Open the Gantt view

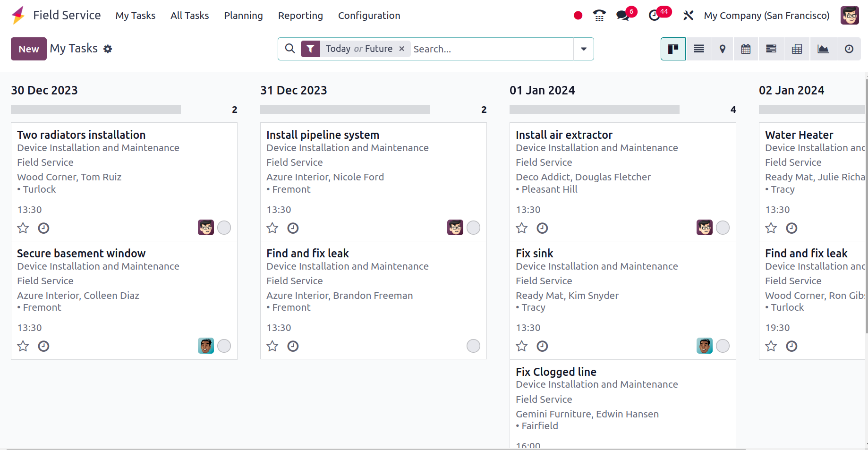(771, 49)
